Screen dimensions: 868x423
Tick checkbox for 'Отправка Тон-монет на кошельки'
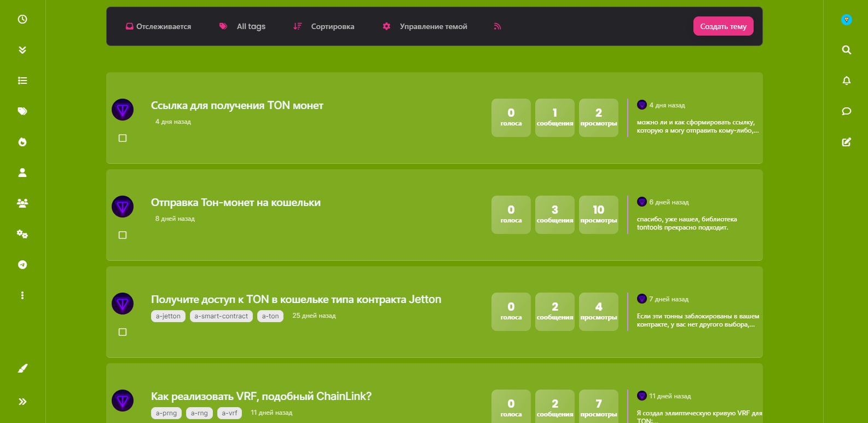pos(123,235)
